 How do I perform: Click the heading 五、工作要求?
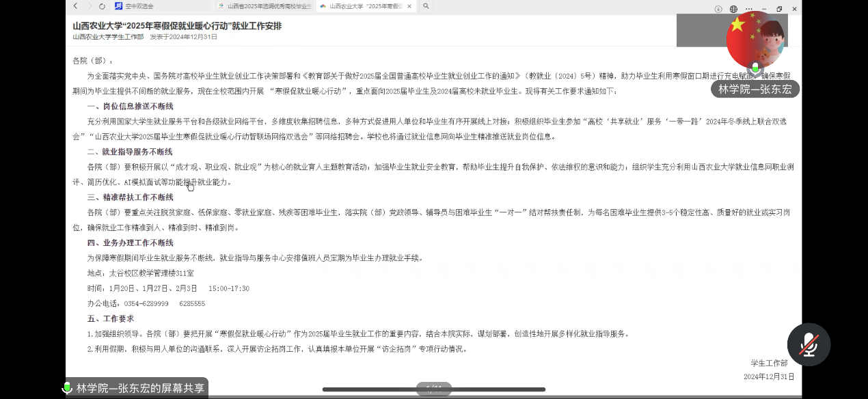pos(111,318)
